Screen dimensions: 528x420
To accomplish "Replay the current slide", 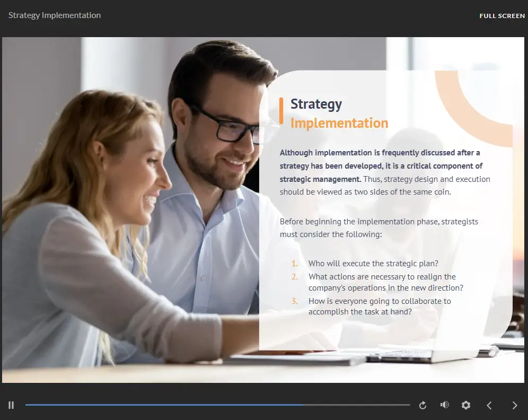I will point(423,405).
